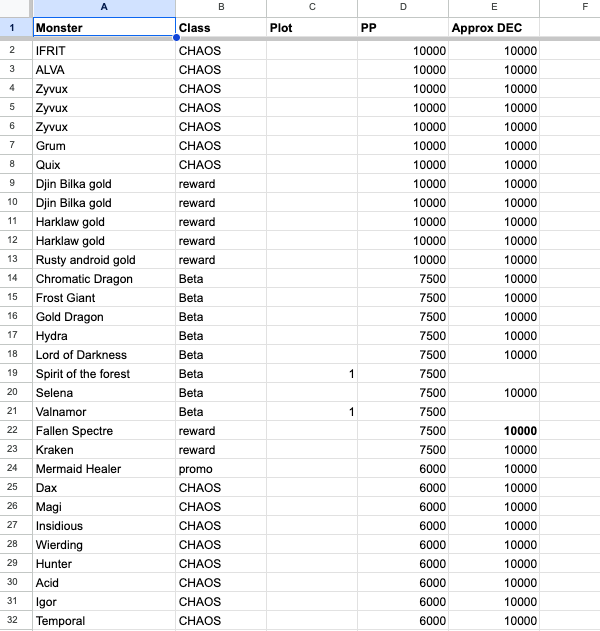Select row 32 header number
This screenshot has height=631, width=600.
(x=16, y=621)
